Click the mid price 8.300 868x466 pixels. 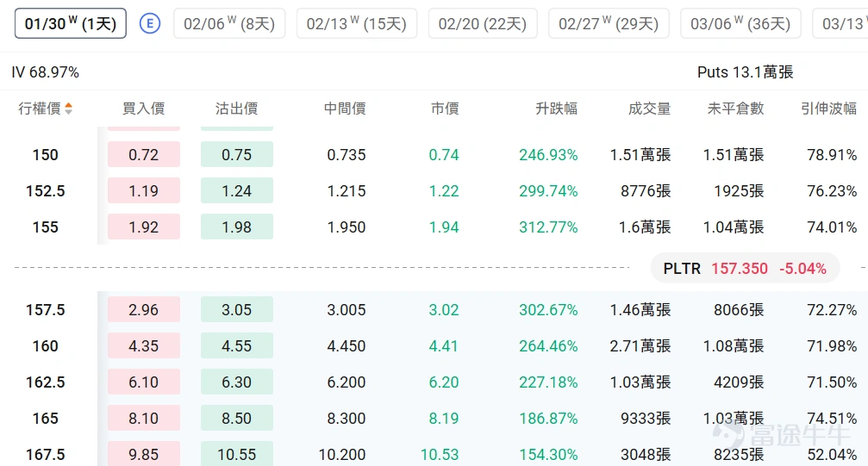(x=346, y=418)
